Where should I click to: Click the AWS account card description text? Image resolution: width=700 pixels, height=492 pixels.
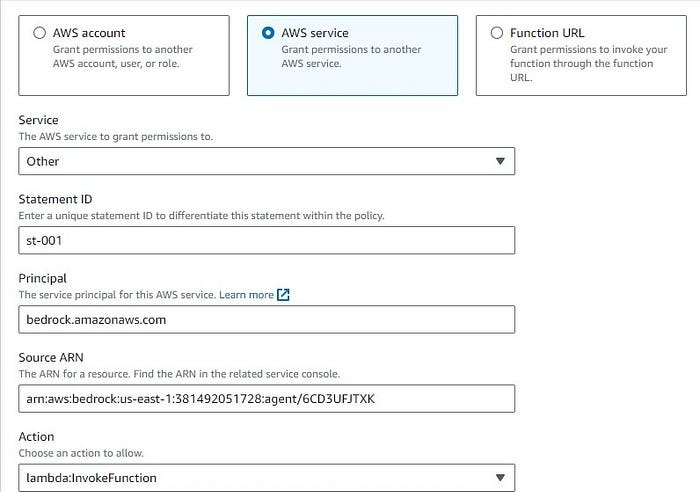[x=124, y=57]
